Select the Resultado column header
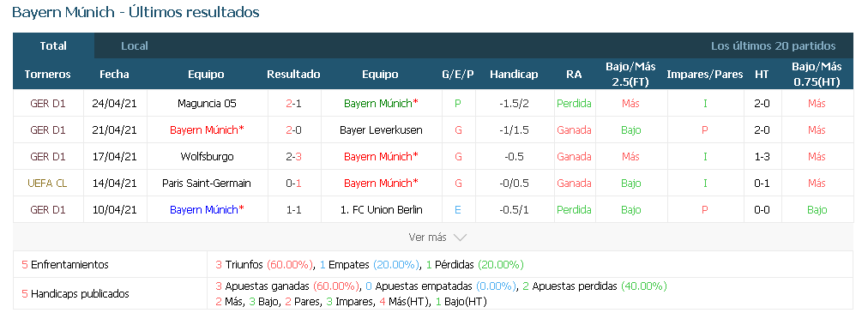 pyautogui.click(x=293, y=75)
